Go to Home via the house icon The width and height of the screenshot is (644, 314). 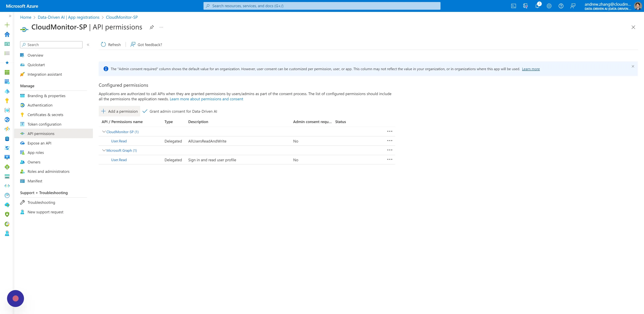(7, 34)
